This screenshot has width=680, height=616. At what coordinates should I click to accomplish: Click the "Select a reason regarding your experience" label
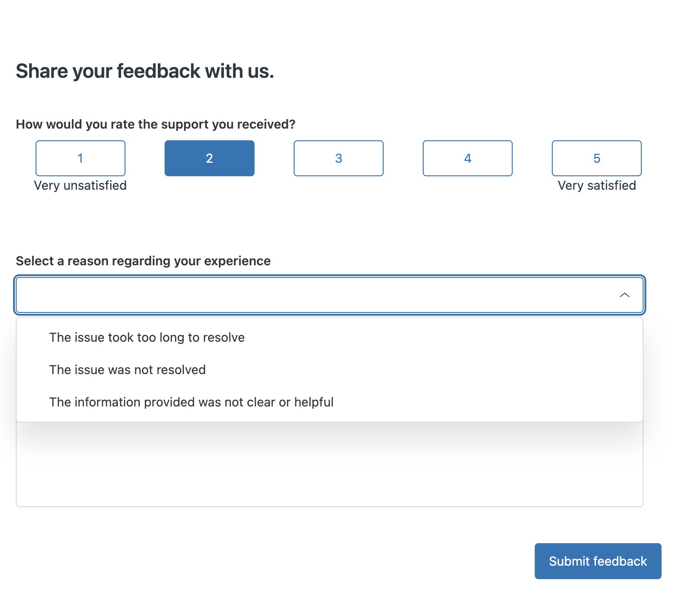143,261
